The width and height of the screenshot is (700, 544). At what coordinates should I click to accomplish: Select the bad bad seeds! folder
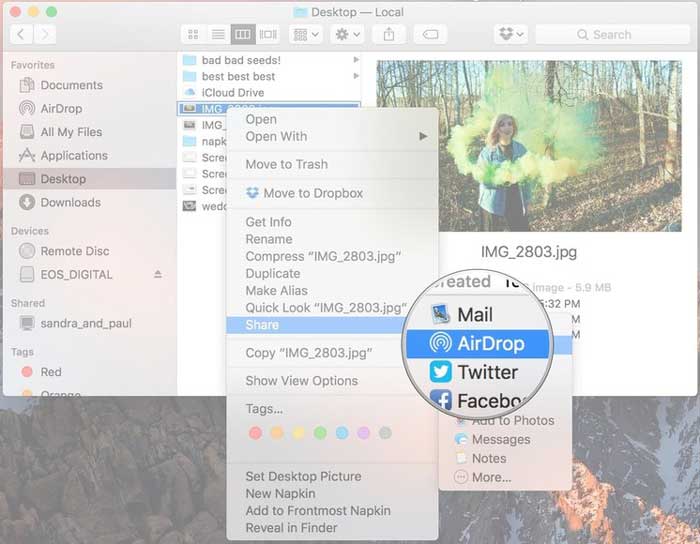[241, 60]
